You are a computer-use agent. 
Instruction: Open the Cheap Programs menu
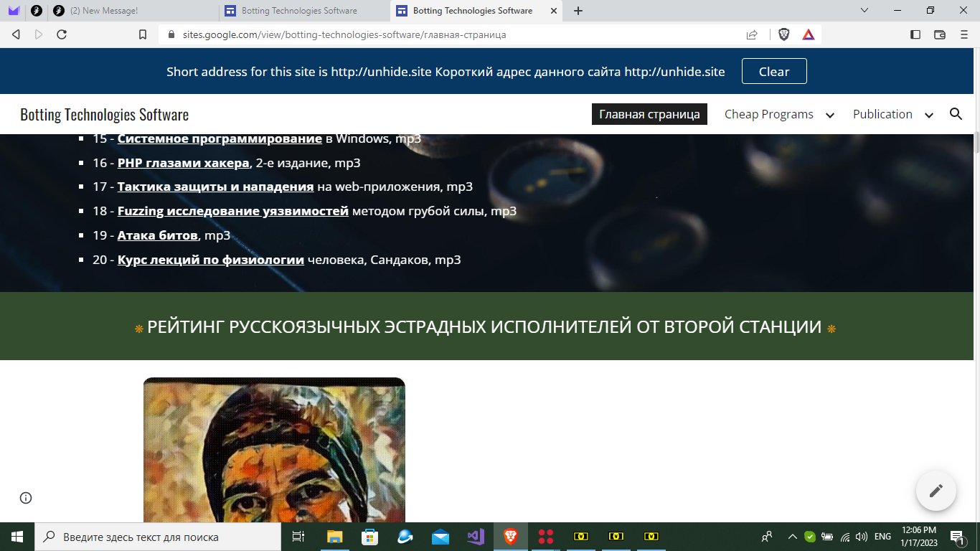[769, 114]
